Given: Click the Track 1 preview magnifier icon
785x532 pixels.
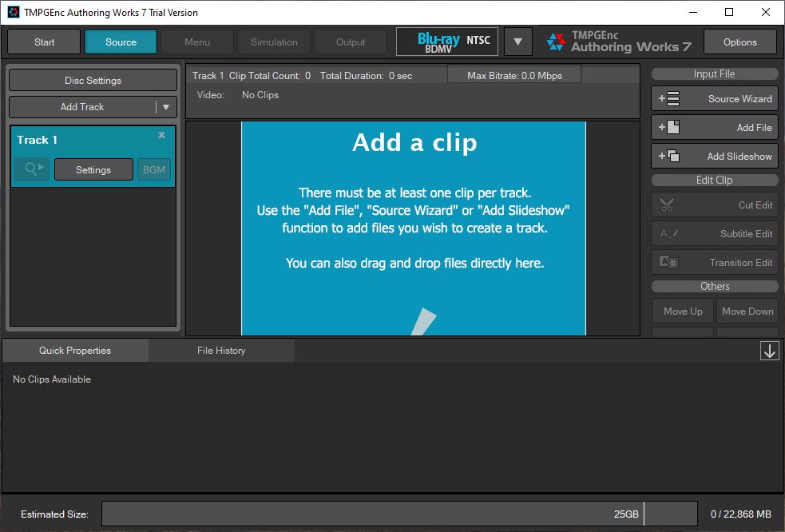Looking at the screenshot, I should click(x=31, y=169).
